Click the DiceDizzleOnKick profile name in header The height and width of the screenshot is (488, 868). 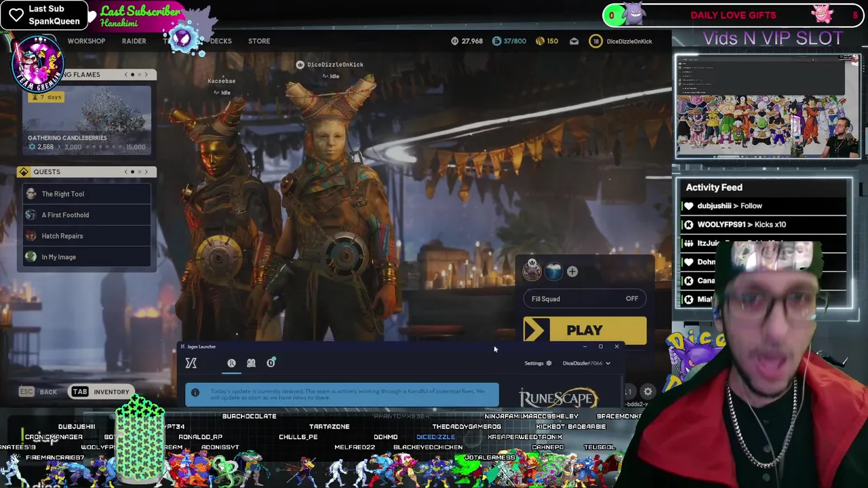click(x=629, y=41)
